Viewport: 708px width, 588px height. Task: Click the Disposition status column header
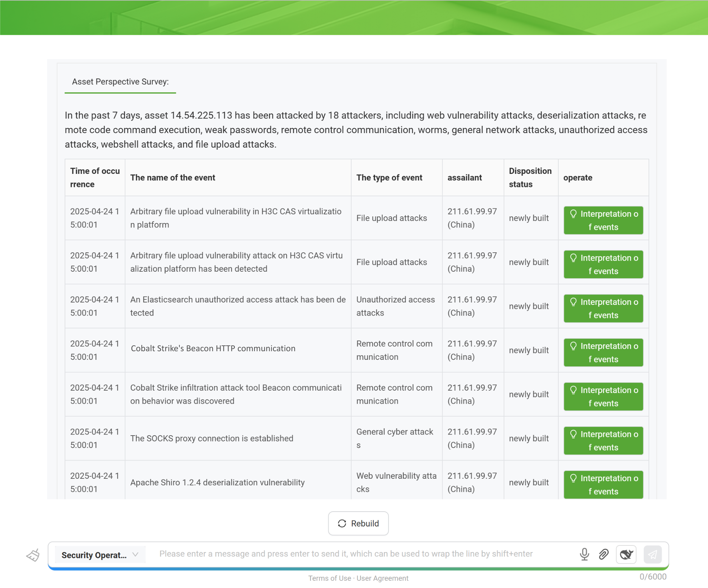pos(530,177)
